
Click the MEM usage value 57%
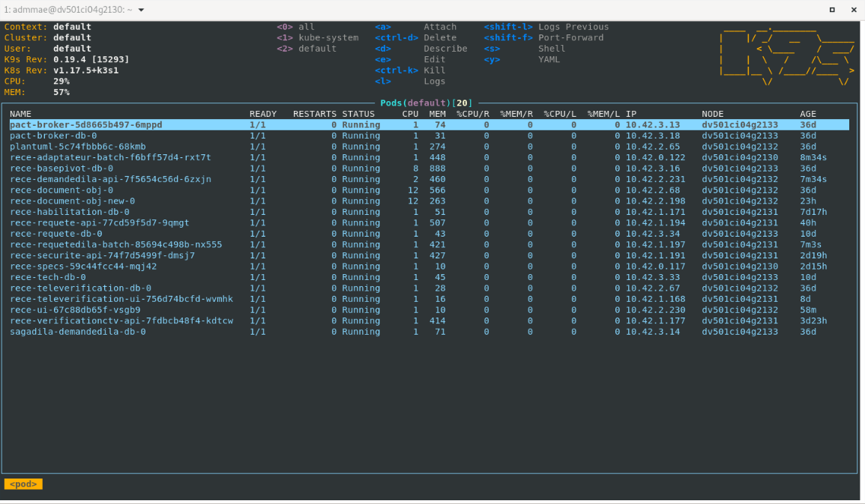pos(61,93)
